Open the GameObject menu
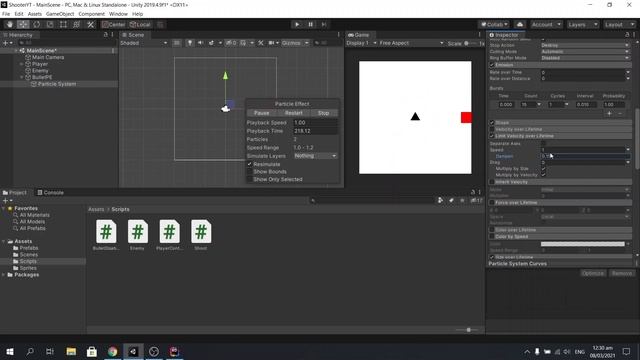The width and height of the screenshot is (640, 360). 60,14
